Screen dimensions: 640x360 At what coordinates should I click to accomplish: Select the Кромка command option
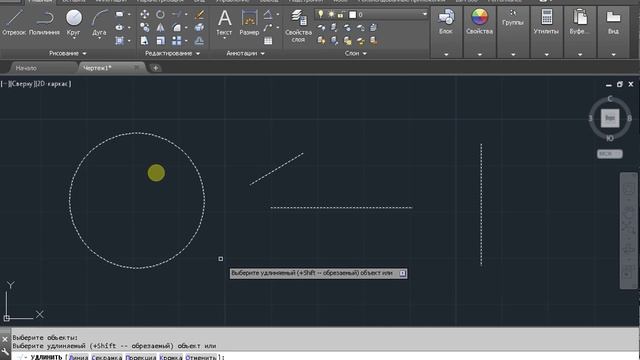(171, 357)
